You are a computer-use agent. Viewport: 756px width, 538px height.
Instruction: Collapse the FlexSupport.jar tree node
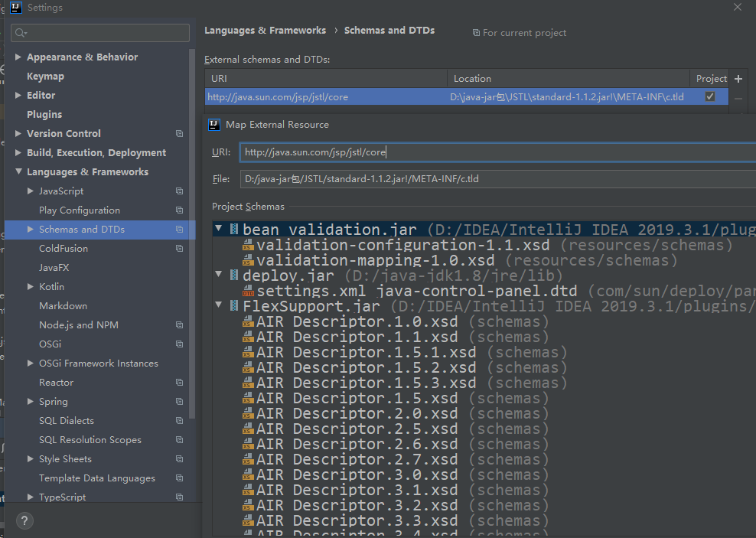pos(219,305)
